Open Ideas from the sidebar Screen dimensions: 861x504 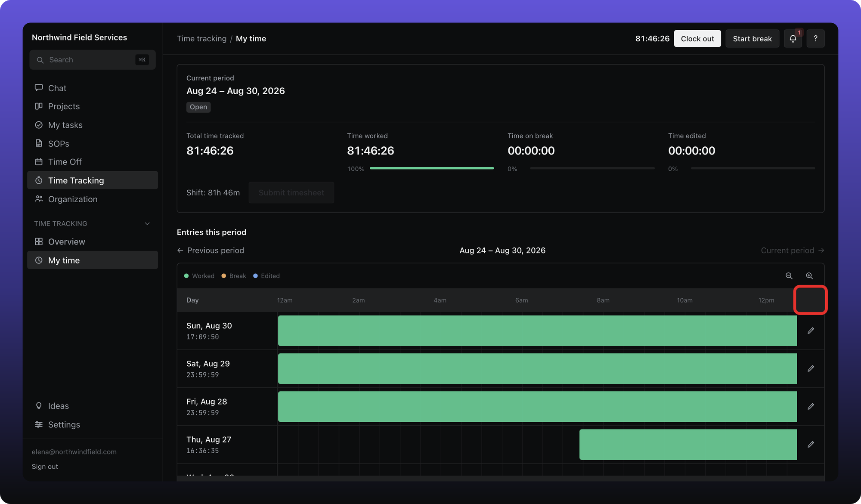[x=93, y=406]
